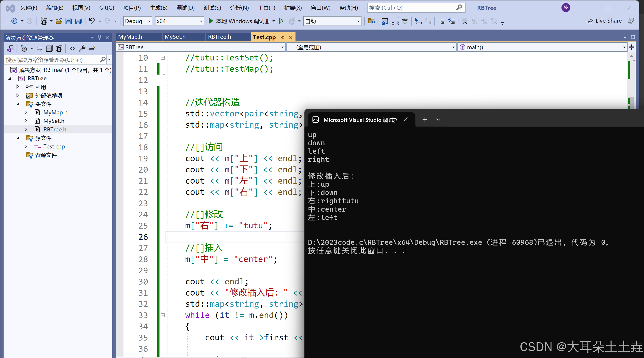Close the Microsoft Visual Studio debug console tab
Screen dimensions: 644x358
point(406,120)
